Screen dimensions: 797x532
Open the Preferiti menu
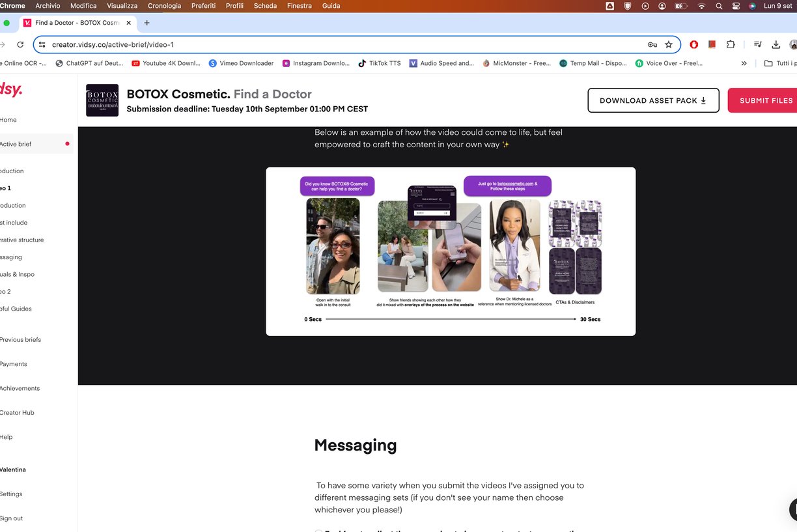204,6
